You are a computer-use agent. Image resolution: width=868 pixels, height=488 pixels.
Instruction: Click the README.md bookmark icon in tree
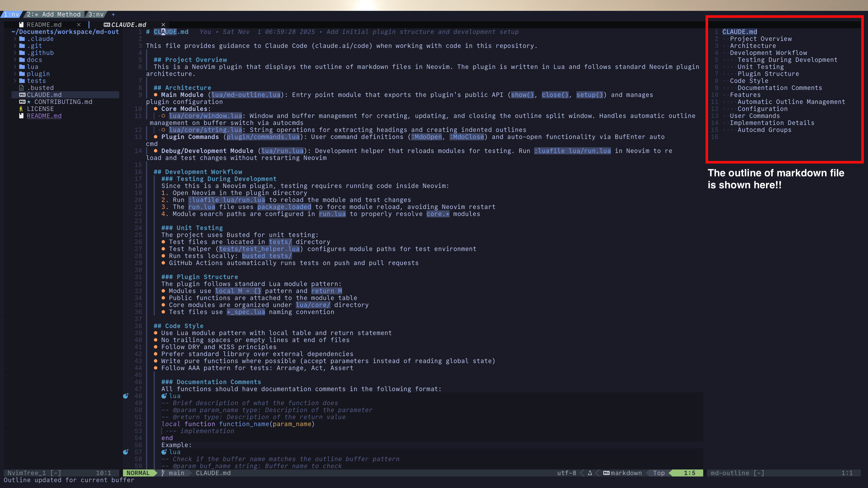tap(21, 116)
